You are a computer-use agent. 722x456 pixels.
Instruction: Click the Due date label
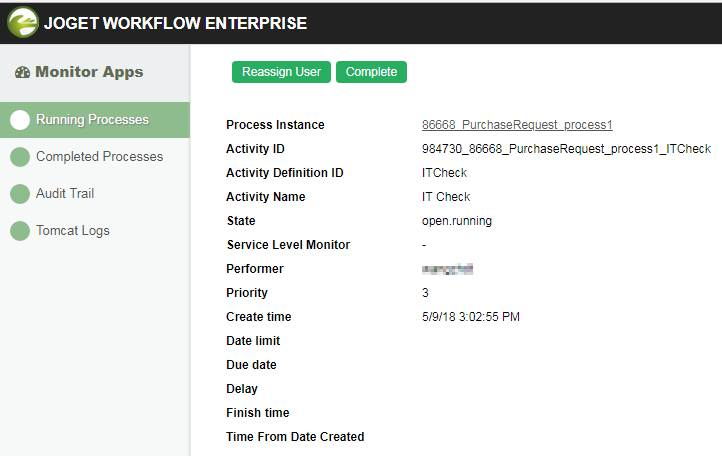coord(251,365)
